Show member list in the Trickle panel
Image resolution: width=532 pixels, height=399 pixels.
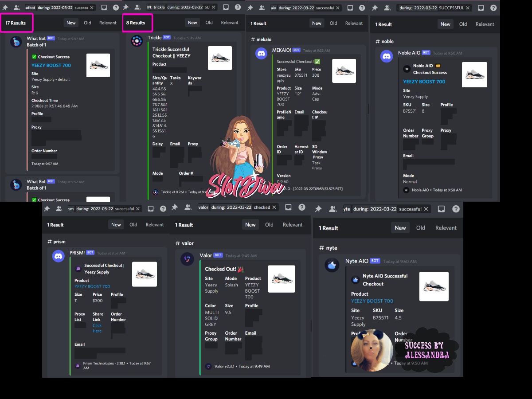pyautogui.click(x=138, y=8)
